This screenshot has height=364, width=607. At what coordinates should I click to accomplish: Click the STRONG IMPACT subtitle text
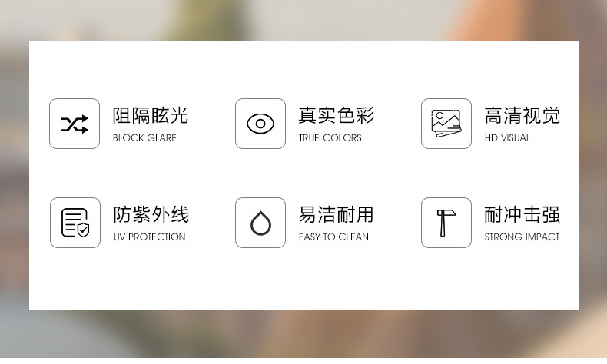522,237
